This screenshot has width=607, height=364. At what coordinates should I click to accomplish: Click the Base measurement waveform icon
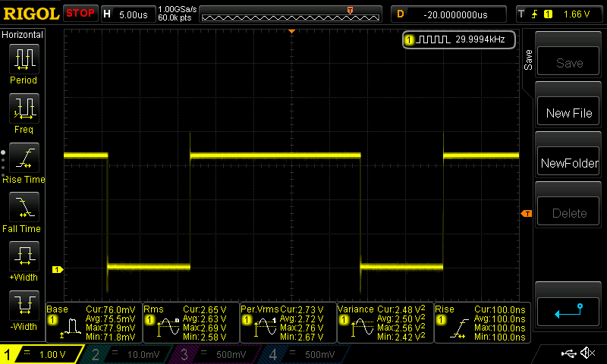(71, 328)
